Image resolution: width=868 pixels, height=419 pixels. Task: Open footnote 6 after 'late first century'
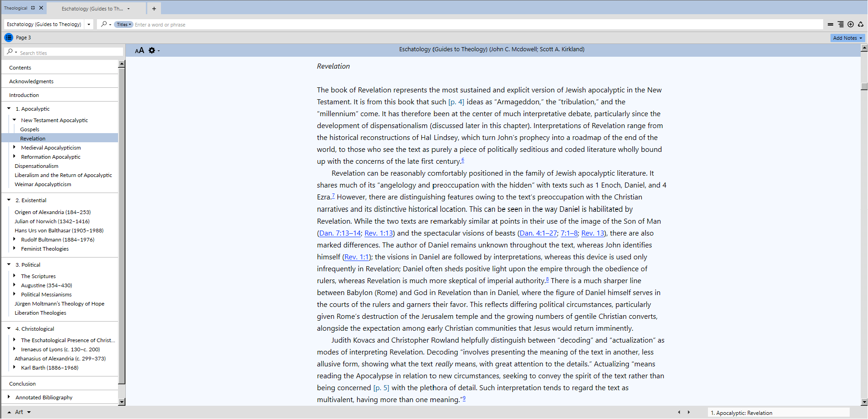463,160
